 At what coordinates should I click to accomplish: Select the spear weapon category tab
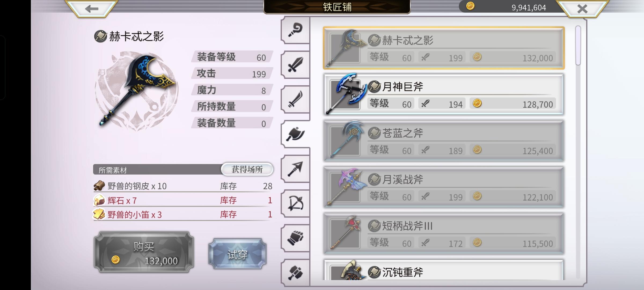(295, 169)
